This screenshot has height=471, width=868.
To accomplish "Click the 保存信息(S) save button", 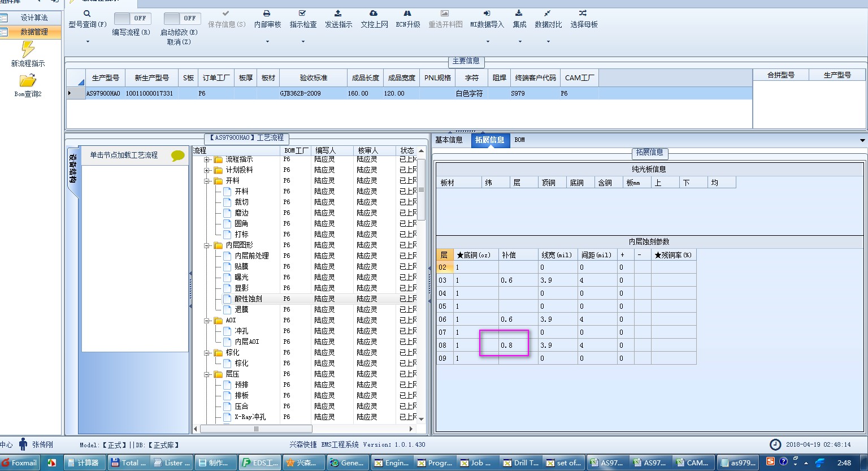I will click(x=227, y=19).
